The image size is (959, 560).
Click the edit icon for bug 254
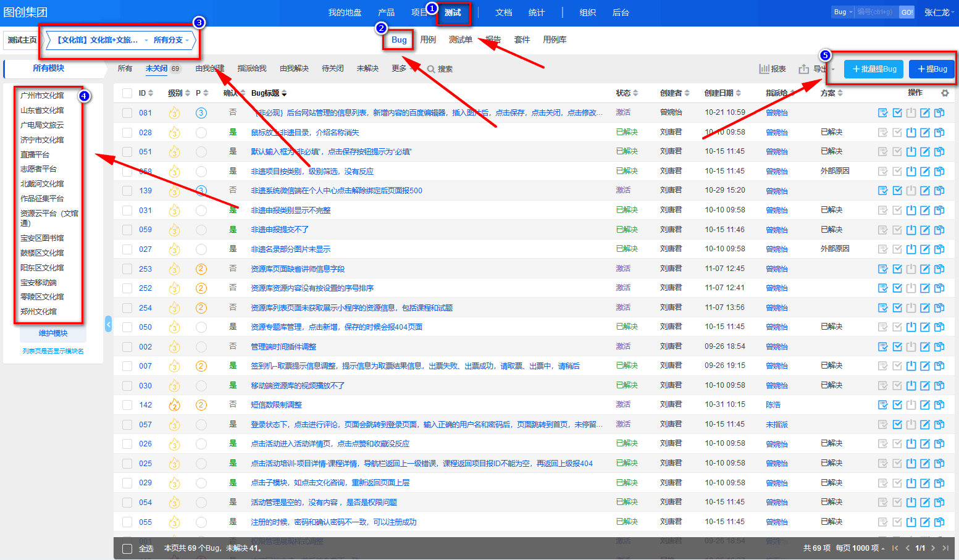click(925, 307)
